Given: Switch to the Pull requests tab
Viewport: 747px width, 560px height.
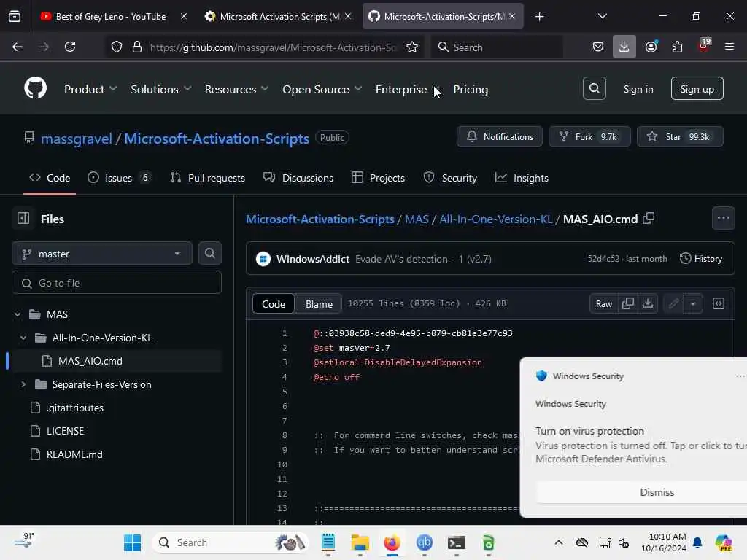Looking at the screenshot, I should click(207, 178).
